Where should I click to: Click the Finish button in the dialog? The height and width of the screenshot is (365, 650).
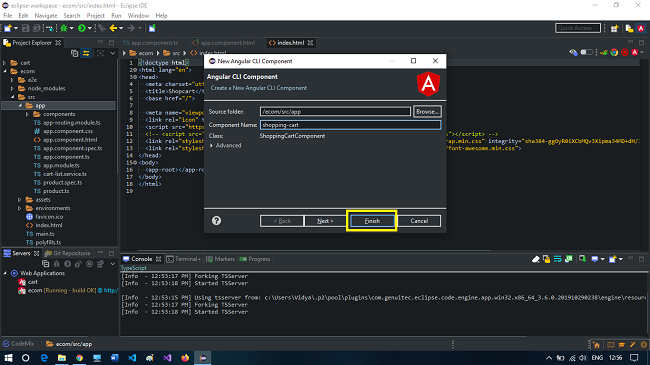(372, 221)
